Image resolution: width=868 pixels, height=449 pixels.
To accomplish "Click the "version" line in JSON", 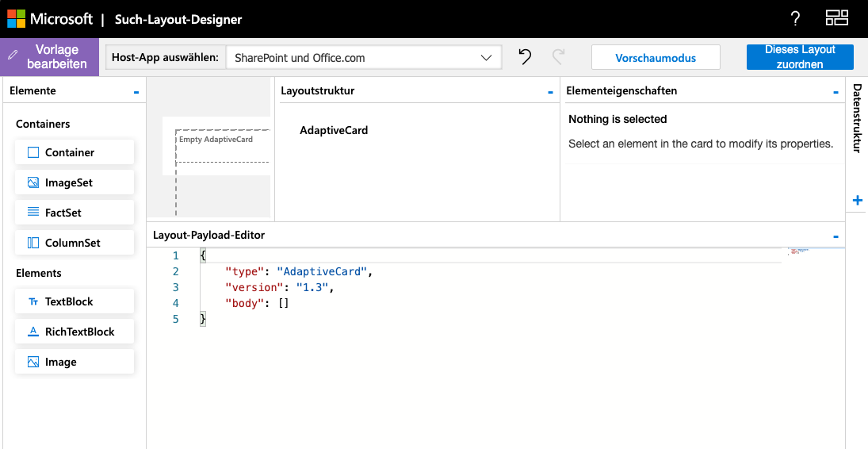I will point(280,287).
